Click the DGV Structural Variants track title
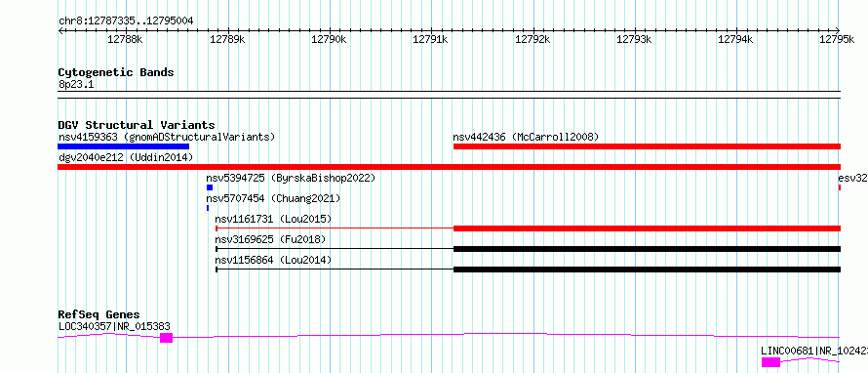Screen dimensions: 868x373 pos(137,125)
